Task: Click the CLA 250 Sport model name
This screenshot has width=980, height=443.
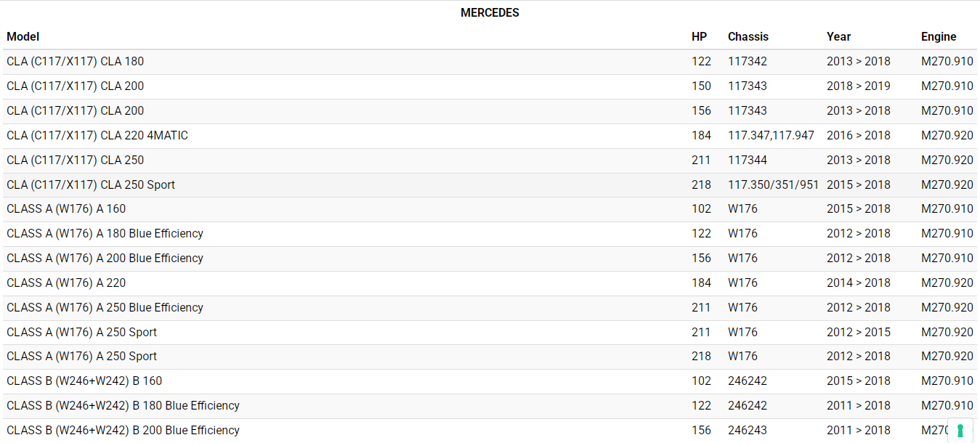Action: tap(91, 184)
